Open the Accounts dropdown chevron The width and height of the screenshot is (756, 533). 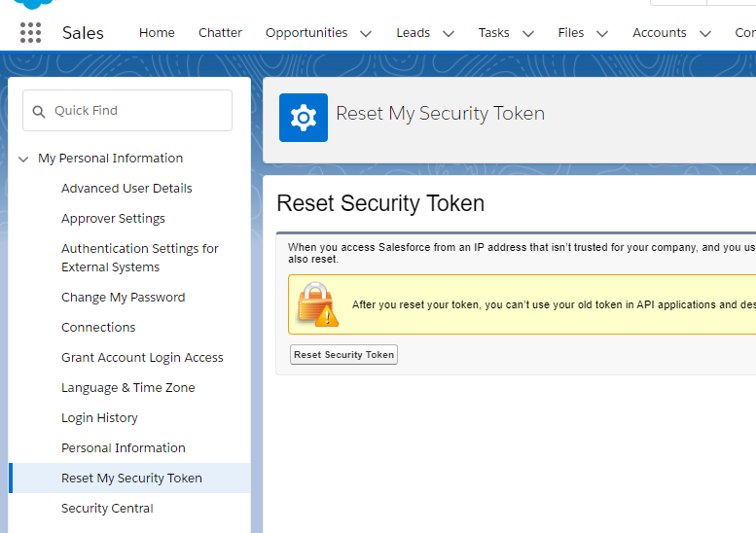click(705, 33)
